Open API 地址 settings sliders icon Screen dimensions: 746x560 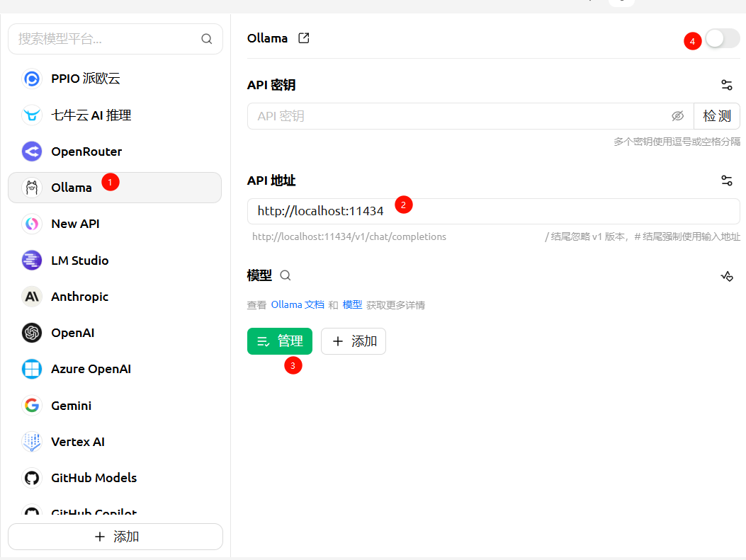click(x=726, y=181)
